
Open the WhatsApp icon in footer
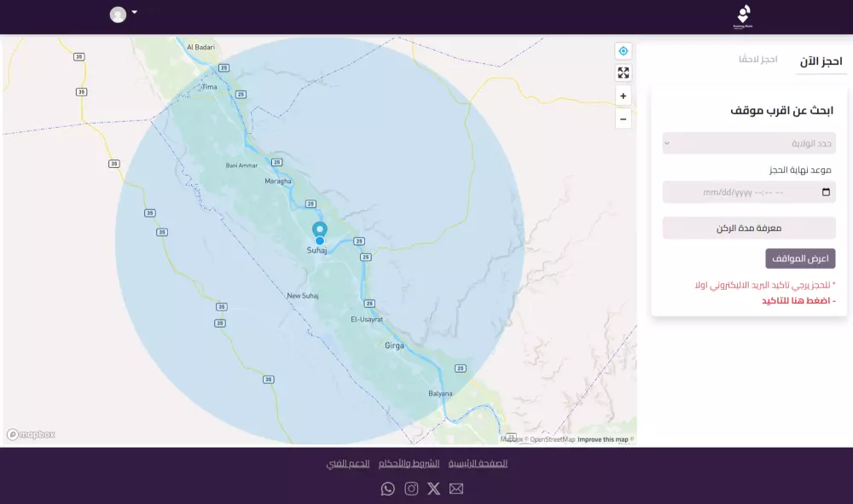388,489
